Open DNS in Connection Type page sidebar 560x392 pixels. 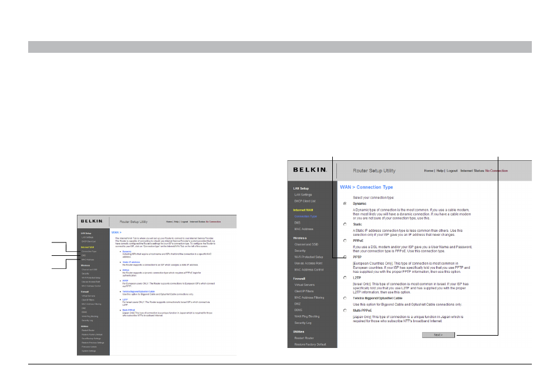(x=297, y=222)
